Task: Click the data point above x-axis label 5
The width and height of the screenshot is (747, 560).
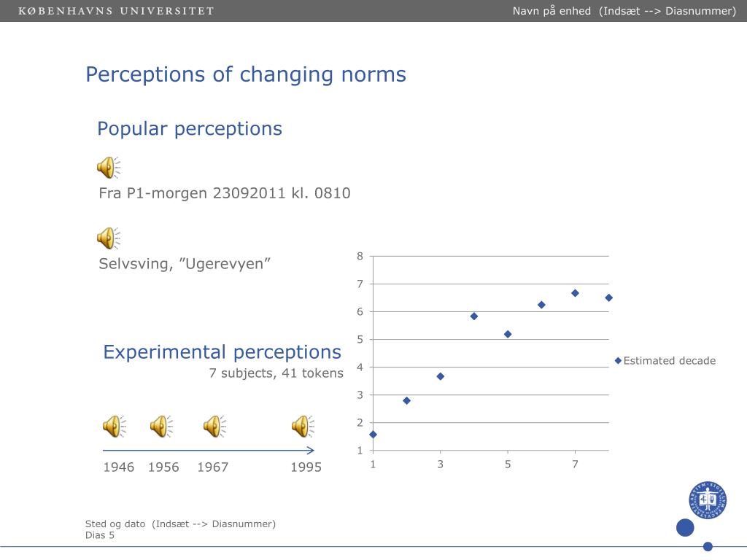Action: coord(508,334)
